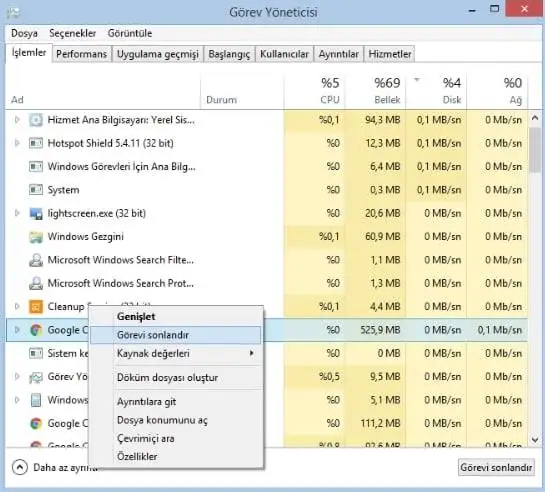545x492 pixels.
Task: Click the System process icon
Action: point(35,190)
